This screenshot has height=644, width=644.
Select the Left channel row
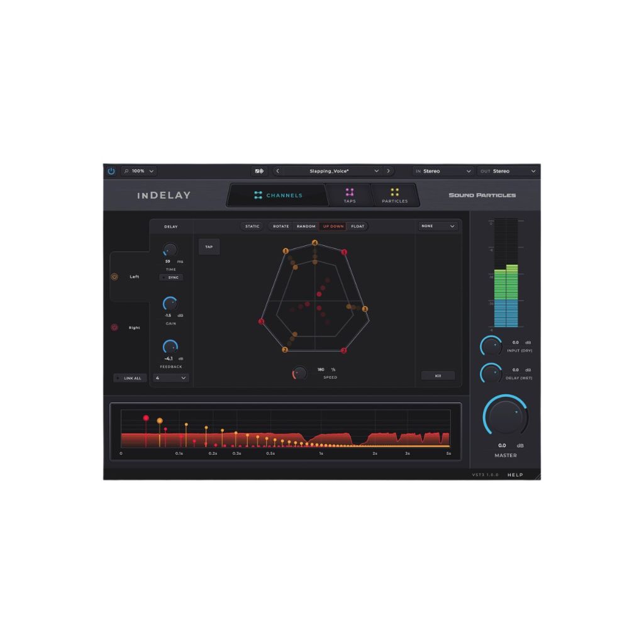(130, 277)
